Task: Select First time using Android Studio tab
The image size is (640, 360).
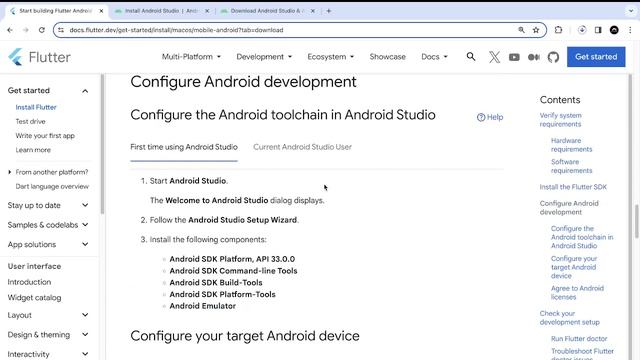Action: coord(184,147)
